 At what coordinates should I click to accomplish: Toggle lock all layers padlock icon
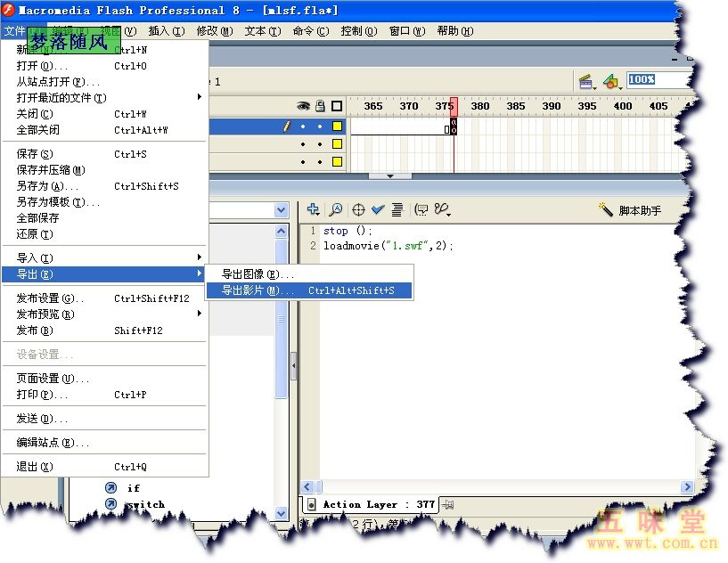tap(320, 106)
